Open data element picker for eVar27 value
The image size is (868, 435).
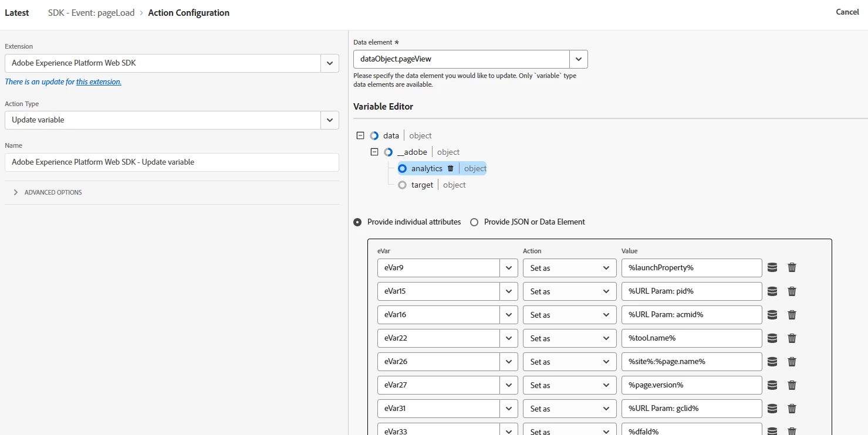(772, 385)
